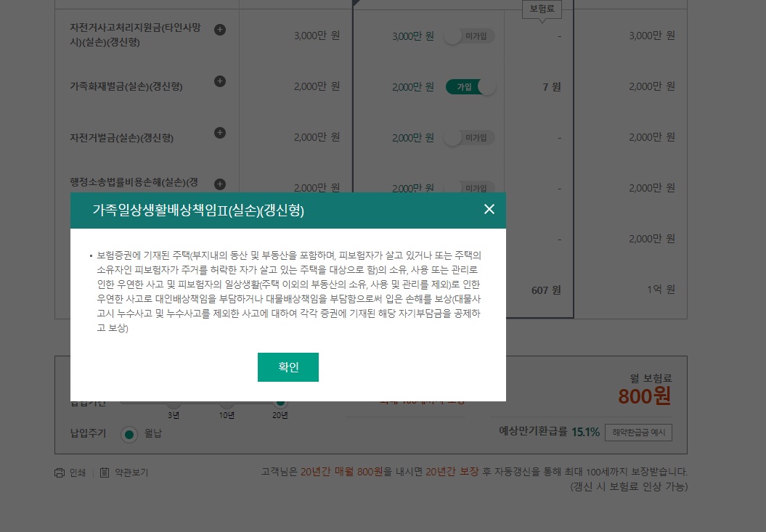Viewport: 766px width, 532px height.
Task: Toggle 미가입 switch for 자전거벌금
Action: click(470, 138)
